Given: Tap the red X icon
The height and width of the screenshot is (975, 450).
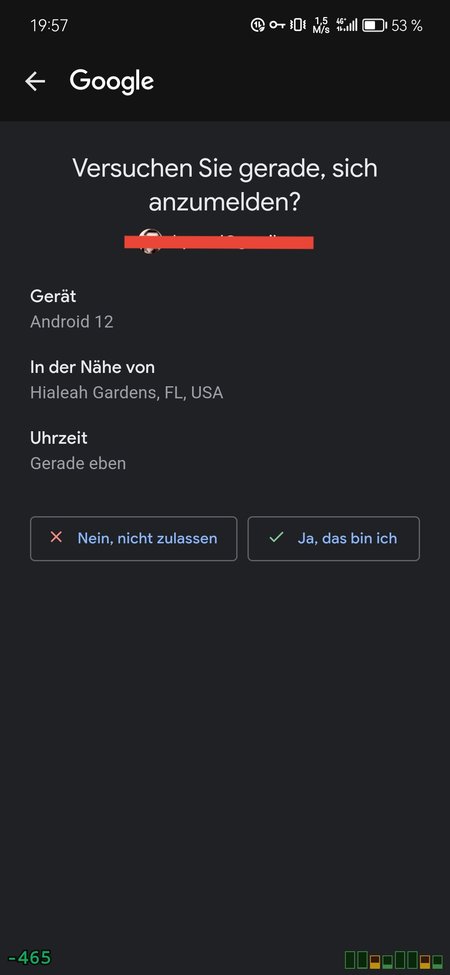Looking at the screenshot, I should click(56, 537).
